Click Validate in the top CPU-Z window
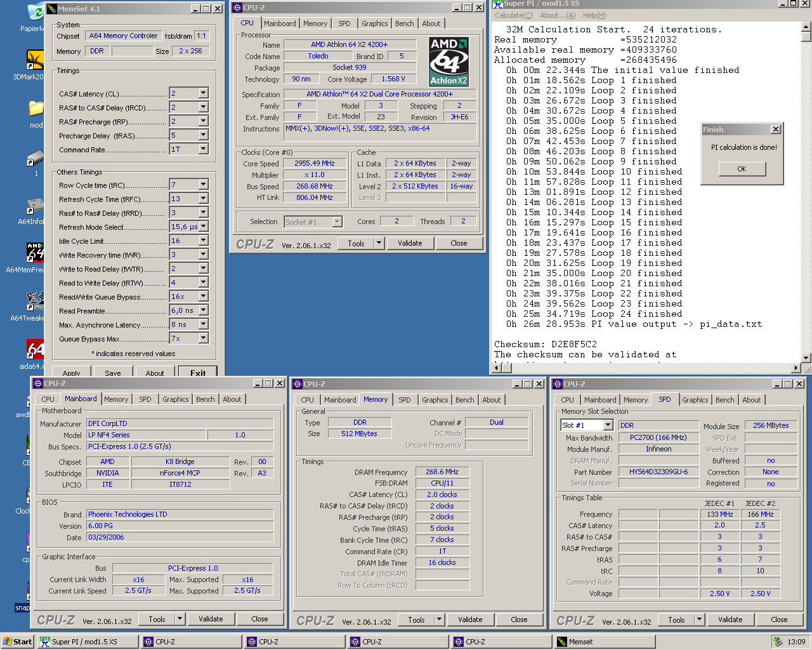Screen dimensions: 812x650 (410, 243)
